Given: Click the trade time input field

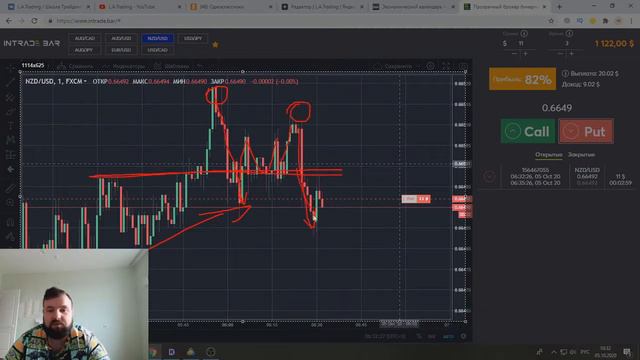Looking at the screenshot, I should click(x=566, y=44).
